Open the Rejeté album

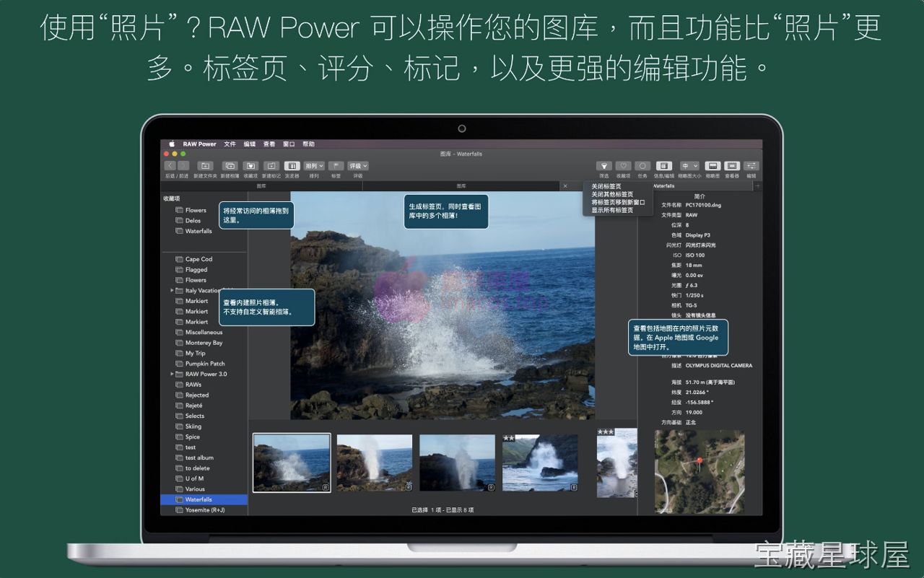pyautogui.click(x=193, y=406)
